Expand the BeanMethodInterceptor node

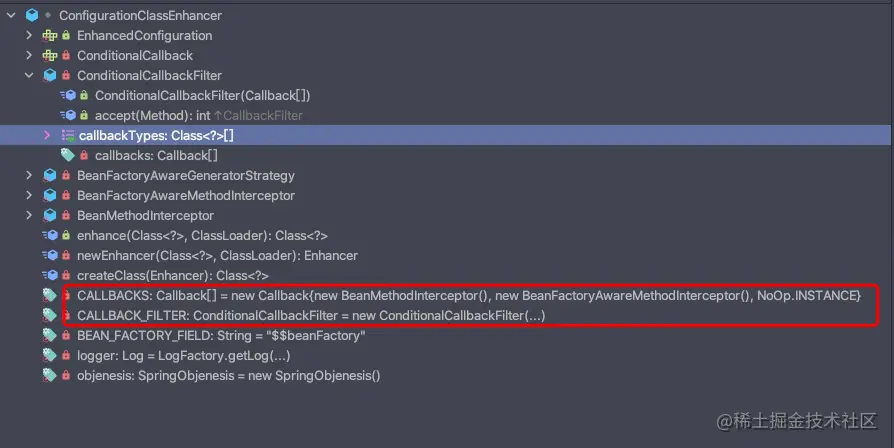pos(29,215)
